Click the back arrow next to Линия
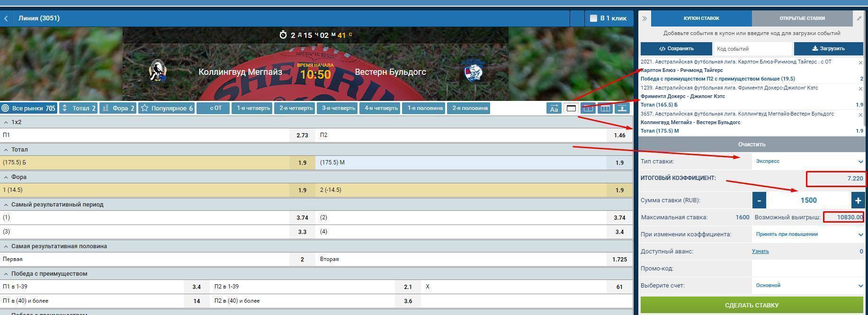The height and width of the screenshot is (315, 868). click(6, 18)
